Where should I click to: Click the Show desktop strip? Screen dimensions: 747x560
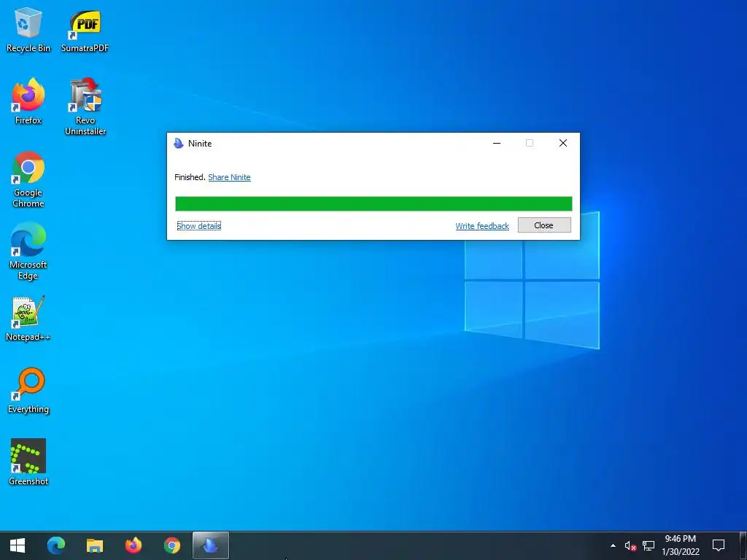743,545
